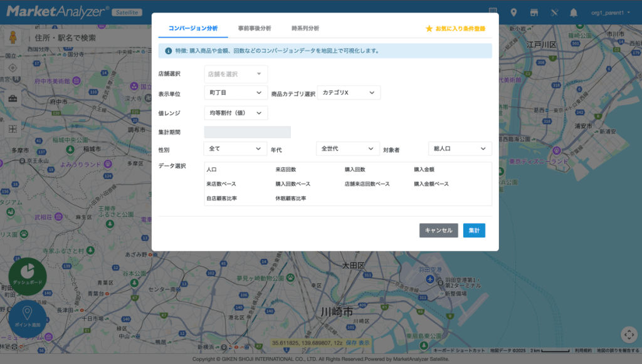Screen dimensions: 642x364
Task: Click the 集計 button
Action: click(x=474, y=231)
